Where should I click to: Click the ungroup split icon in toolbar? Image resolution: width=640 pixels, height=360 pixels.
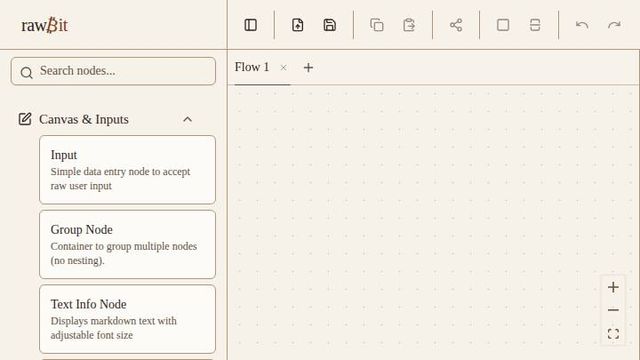(x=535, y=25)
